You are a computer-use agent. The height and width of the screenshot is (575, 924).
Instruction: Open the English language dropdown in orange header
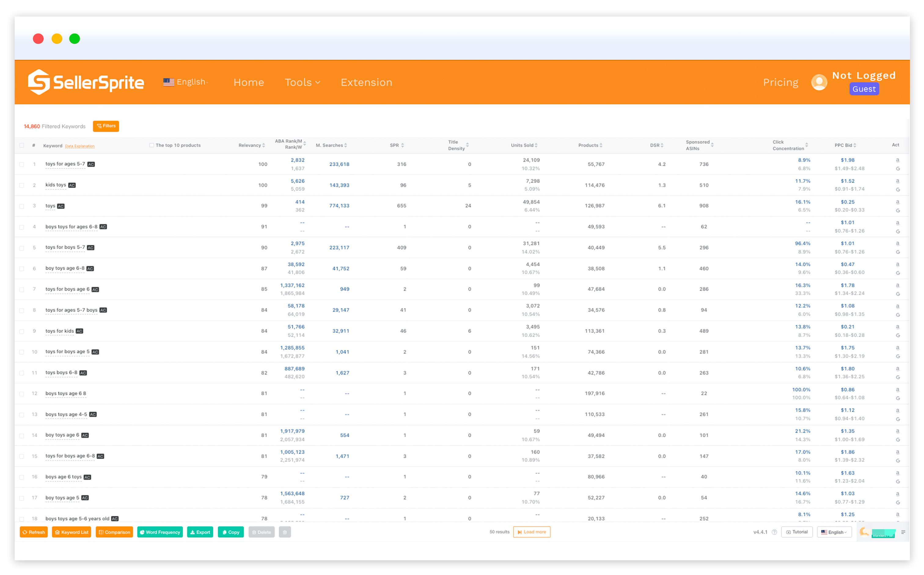click(x=186, y=82)
